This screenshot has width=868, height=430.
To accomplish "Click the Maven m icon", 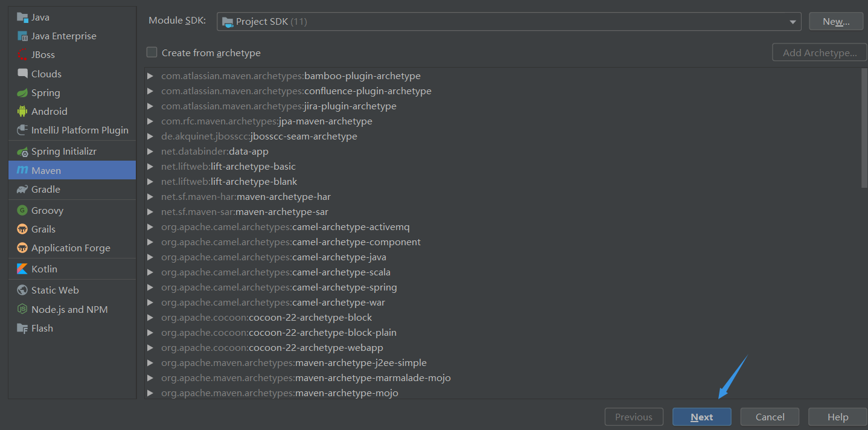I will click(22, 171).
